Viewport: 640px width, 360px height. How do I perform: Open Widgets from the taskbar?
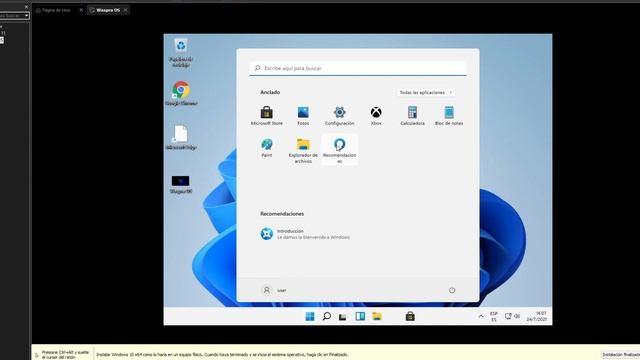(360, 316)
